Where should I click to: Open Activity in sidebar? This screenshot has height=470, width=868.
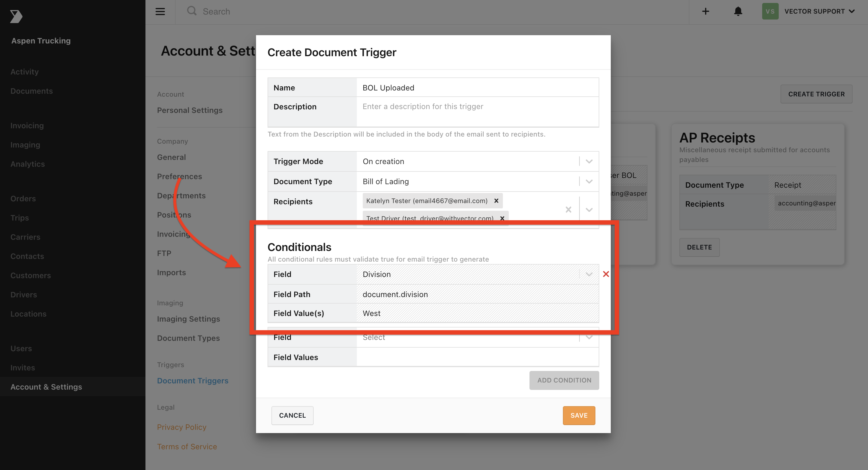point(25,72)
